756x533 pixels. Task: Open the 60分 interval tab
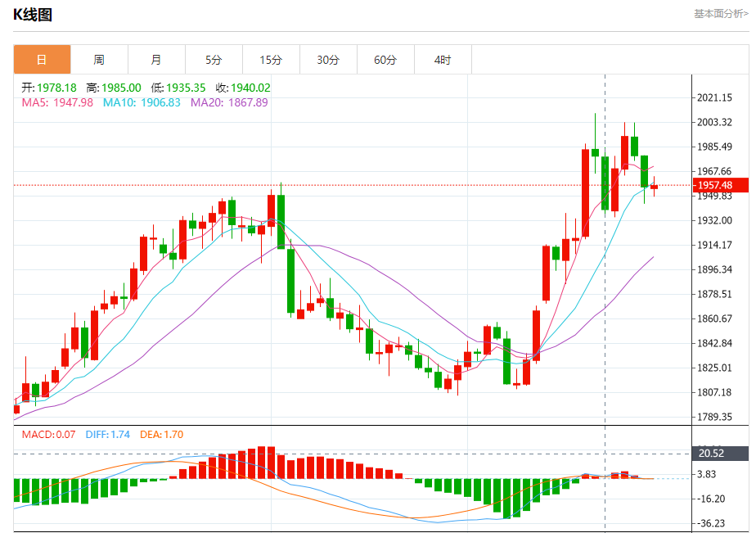coord(385,60)
